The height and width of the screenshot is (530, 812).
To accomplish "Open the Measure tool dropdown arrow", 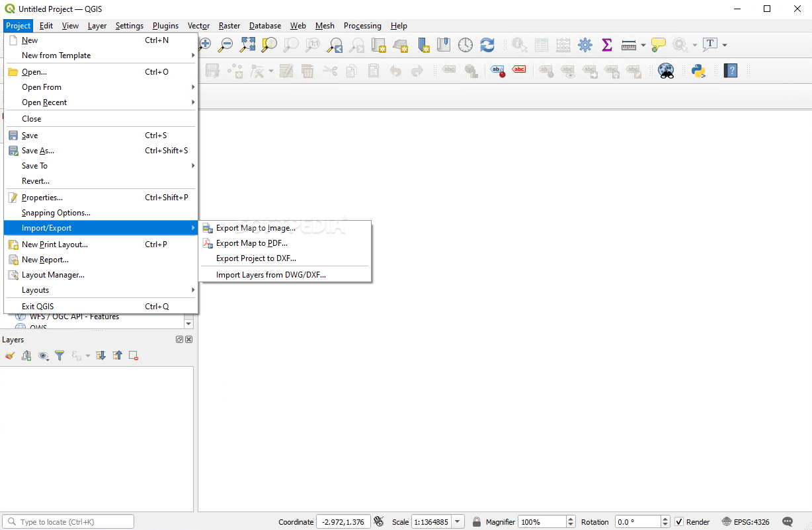I will point(643,45).
